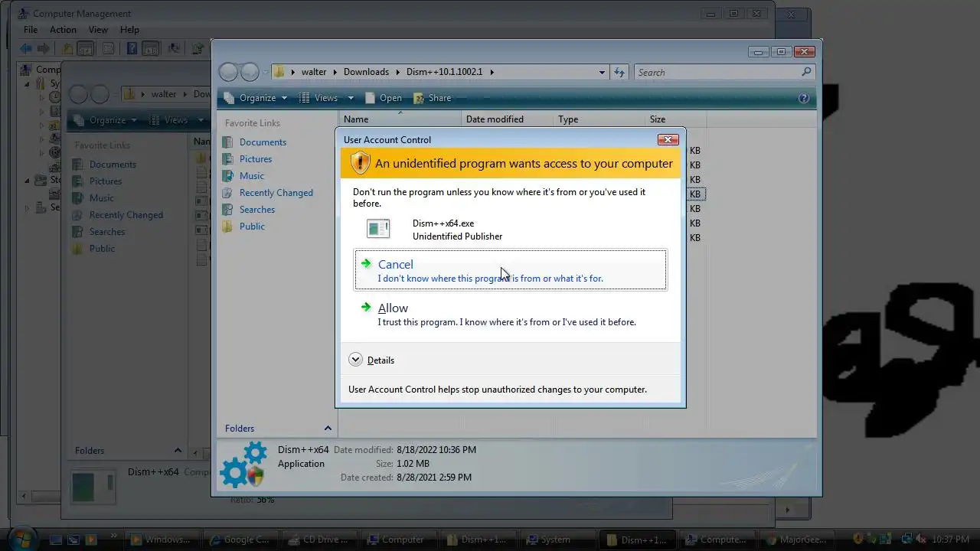Viewport: 980px width, 551px height.
Task: Sort by the Name column header
Action: click(400, 119)
